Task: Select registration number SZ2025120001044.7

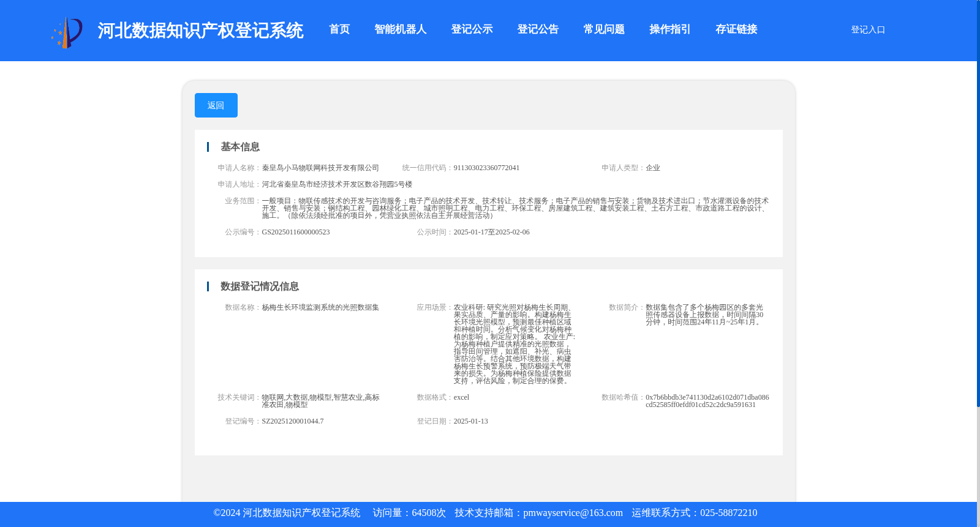Action: (293, 421)
